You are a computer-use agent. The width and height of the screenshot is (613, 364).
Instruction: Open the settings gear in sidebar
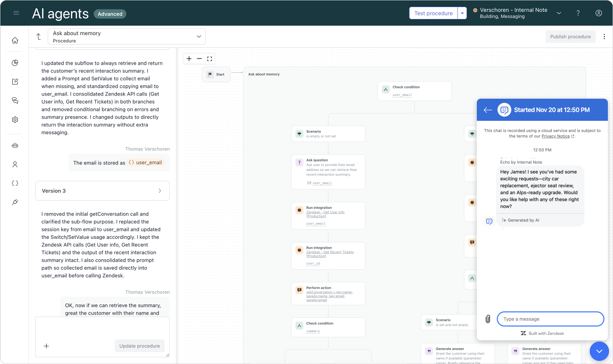[15, 120]
